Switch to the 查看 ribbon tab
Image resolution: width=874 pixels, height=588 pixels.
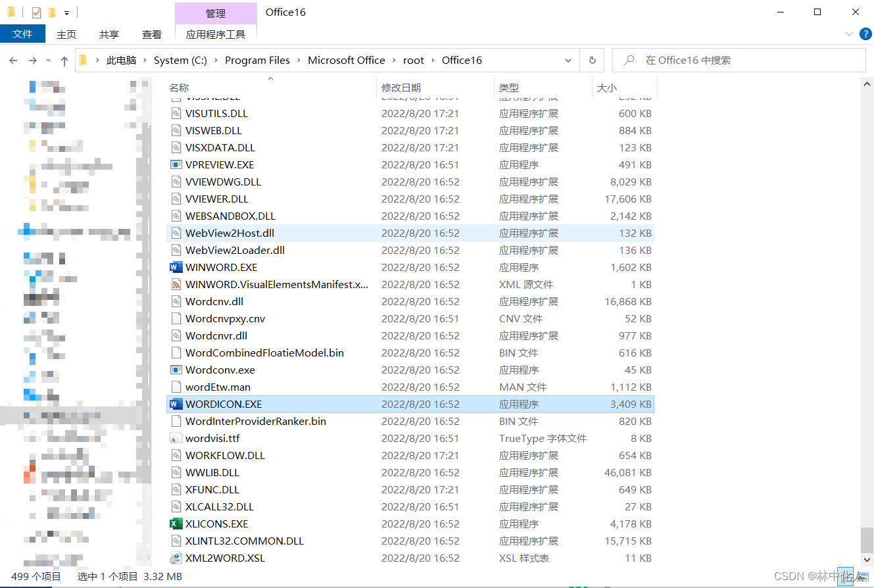[152, 34]
